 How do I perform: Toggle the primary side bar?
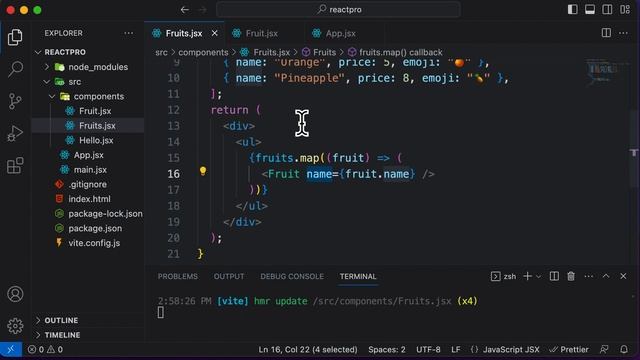coord(573,9)
